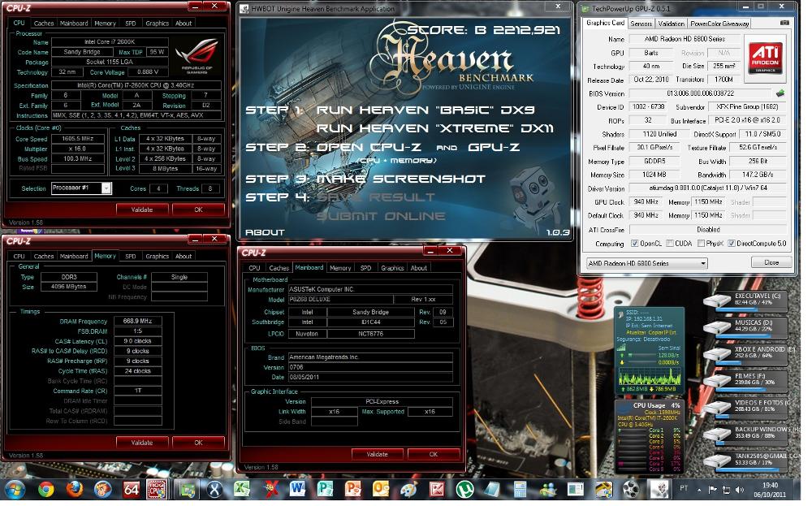
Task: Click the DRAM Frequency value 668.9 MHz
Action: pyautogui.click(x=138, y=321)
